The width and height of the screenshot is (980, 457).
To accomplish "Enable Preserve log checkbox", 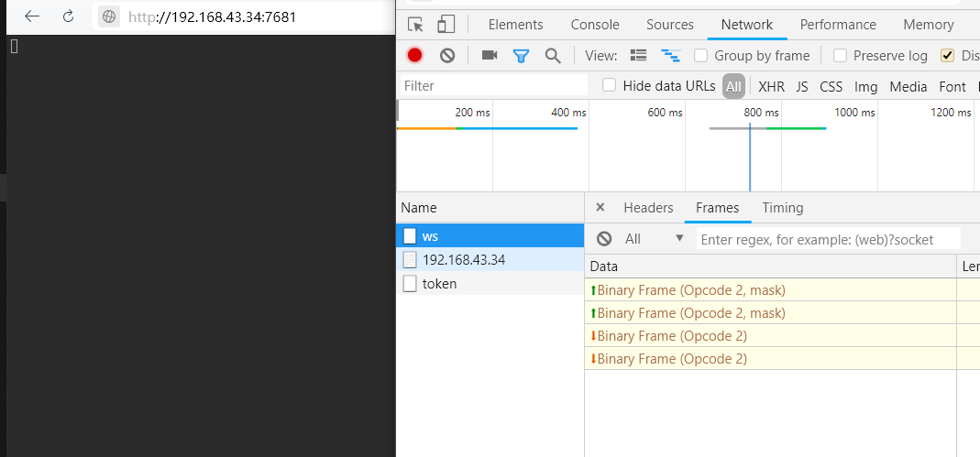I will pyautogui.click(x=840, y=56).
